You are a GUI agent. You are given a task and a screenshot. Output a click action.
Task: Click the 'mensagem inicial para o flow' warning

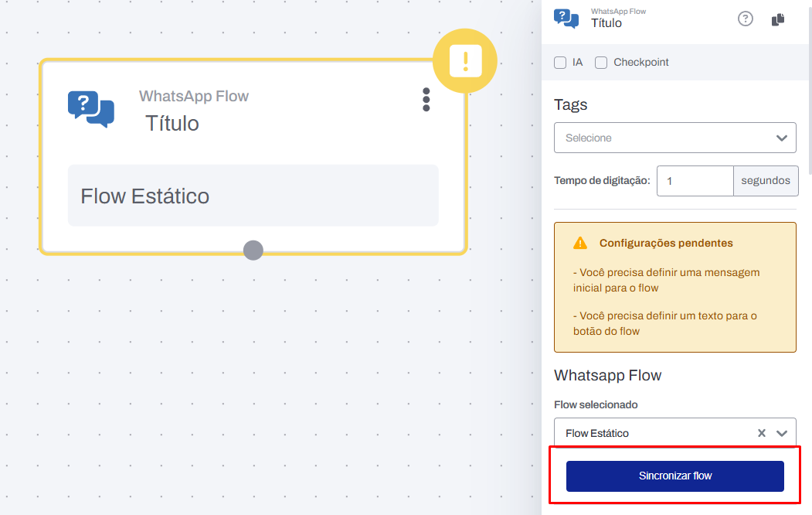point(667,280)
